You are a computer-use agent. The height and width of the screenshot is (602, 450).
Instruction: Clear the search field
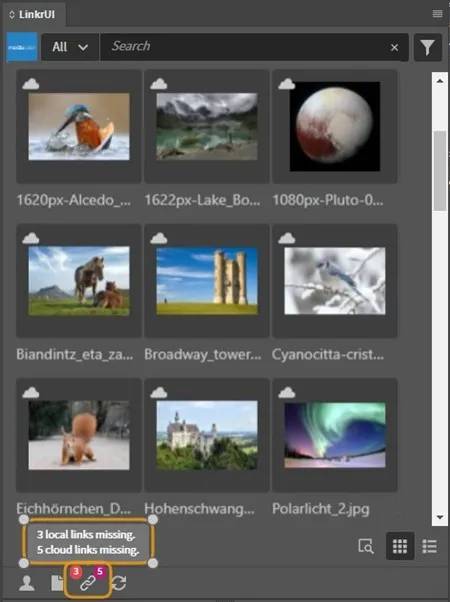click(394, 47)
